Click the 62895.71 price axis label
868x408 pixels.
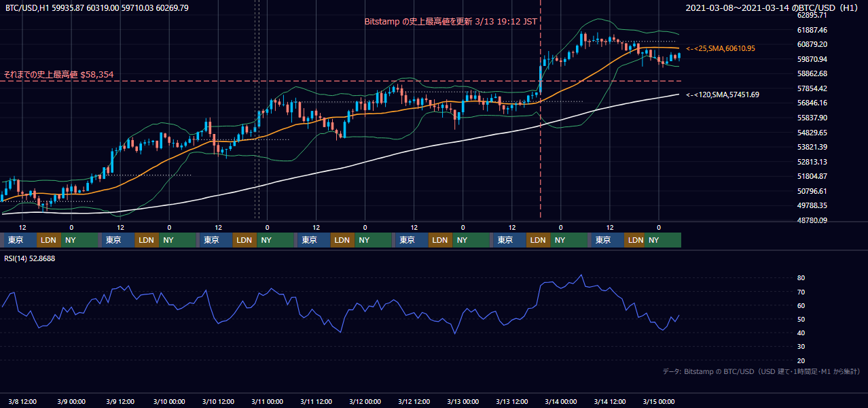coord(812,15)
